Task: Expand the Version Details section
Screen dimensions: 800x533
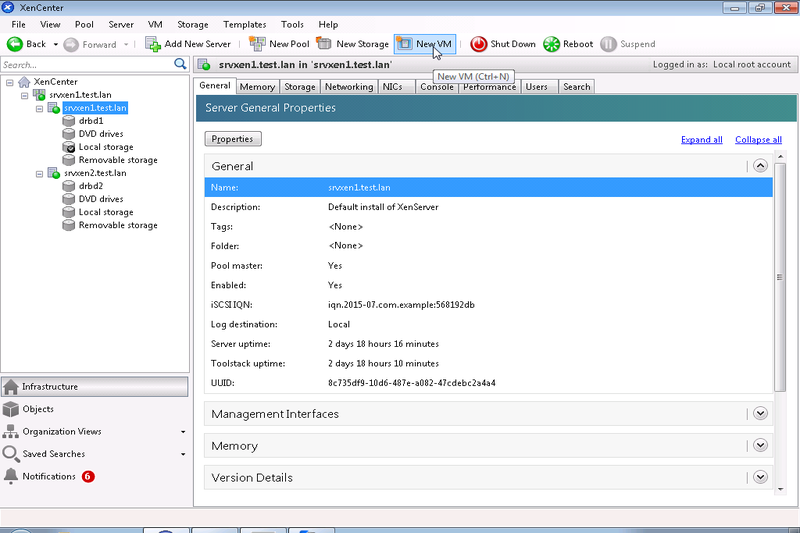Action: [760, 477]
